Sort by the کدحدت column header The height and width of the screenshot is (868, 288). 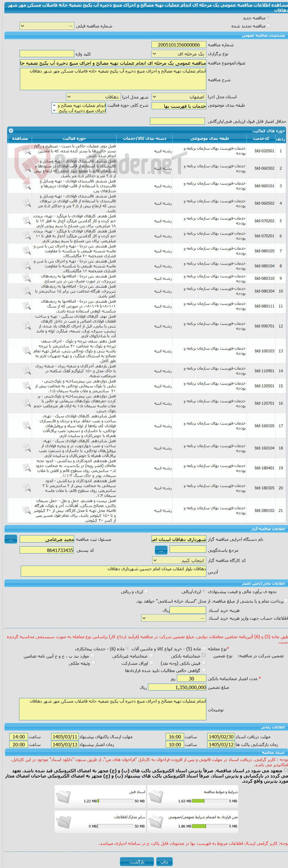click(x=261, y=138)
